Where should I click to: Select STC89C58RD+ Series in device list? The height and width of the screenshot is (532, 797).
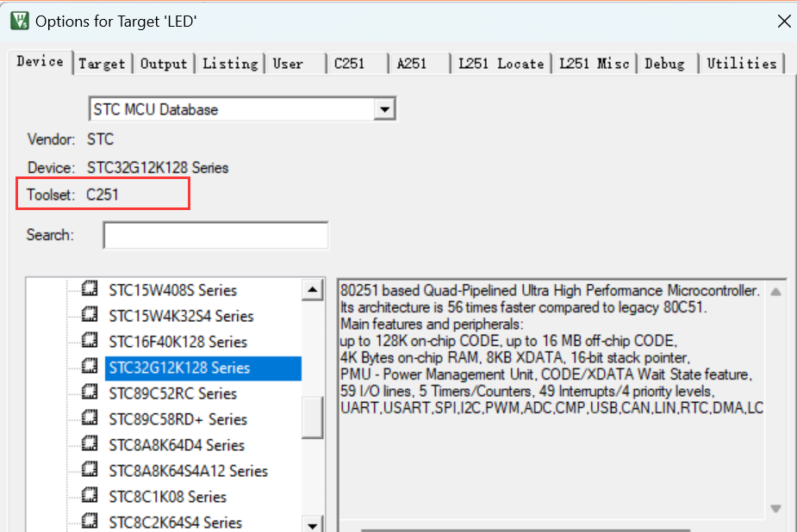point(177,420)
